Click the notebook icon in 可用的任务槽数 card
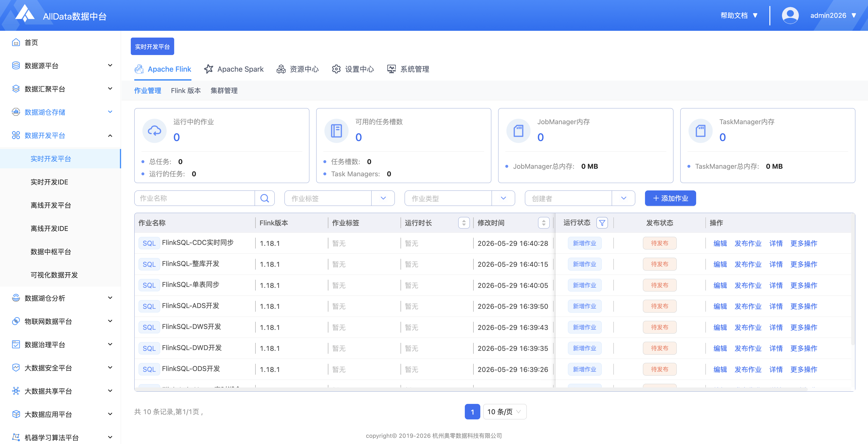 [x=336, y=131]
